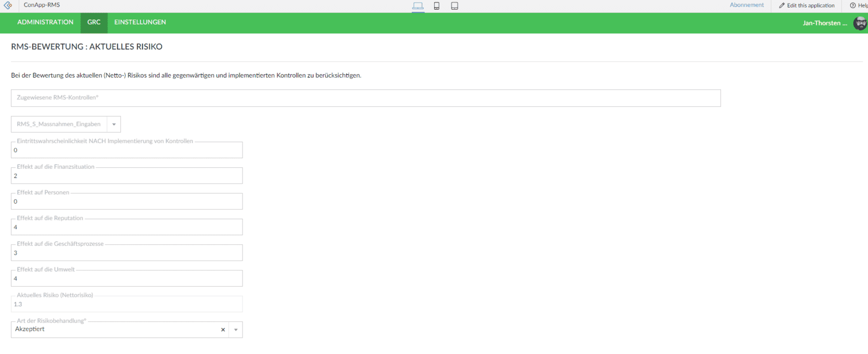
Task: Open the Jan-Thorsten user menu
Action: point(824,23)
